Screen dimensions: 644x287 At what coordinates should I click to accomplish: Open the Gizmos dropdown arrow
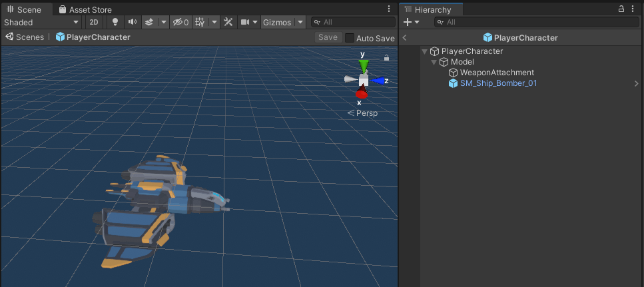(x=300, y=22)
